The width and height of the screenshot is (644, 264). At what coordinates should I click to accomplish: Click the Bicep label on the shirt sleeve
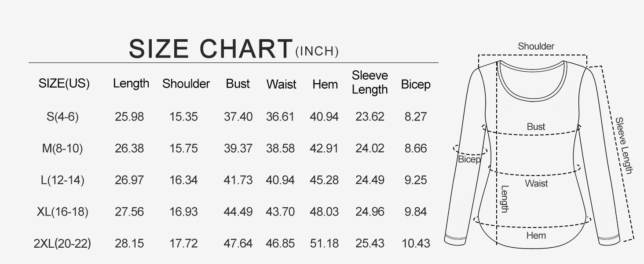click(469, 159)
